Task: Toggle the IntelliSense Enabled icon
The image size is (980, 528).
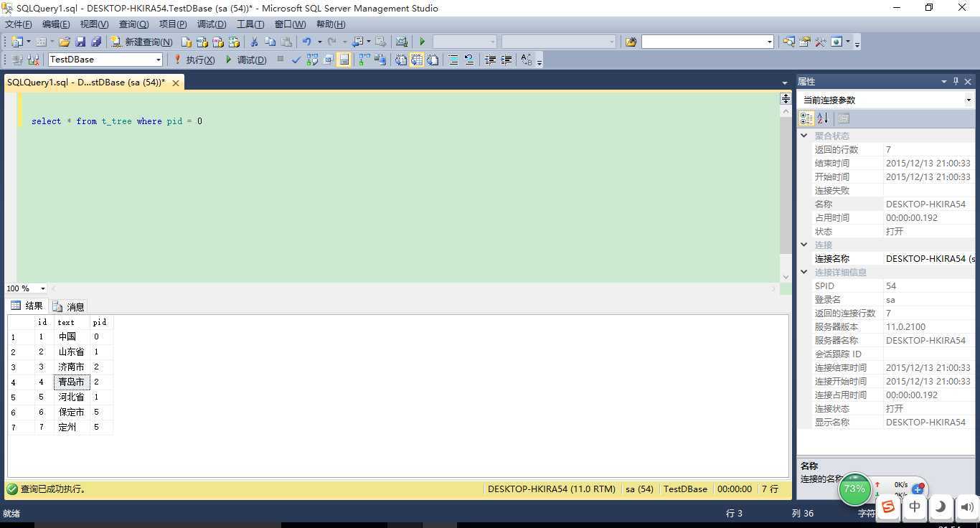Action: pos(344,60)
